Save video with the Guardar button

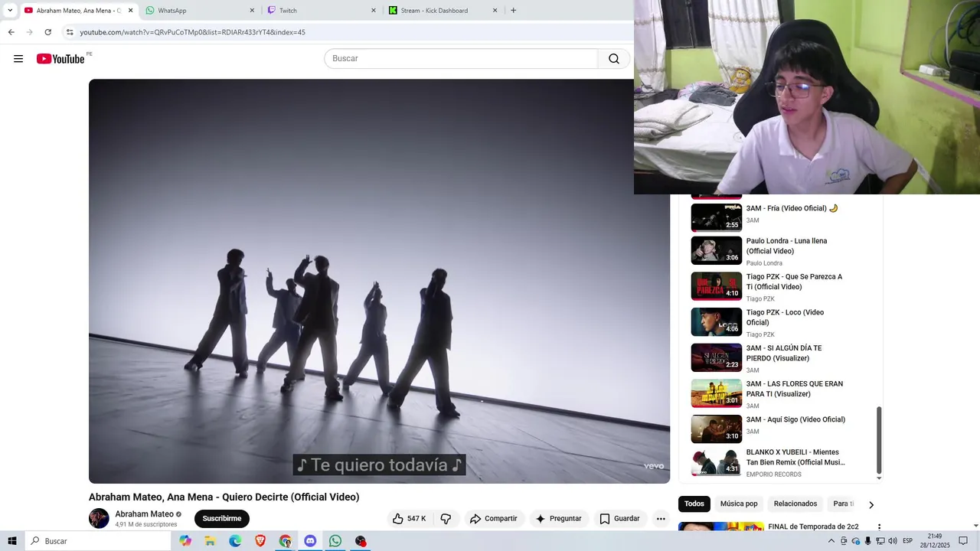[x=619, y=519]
